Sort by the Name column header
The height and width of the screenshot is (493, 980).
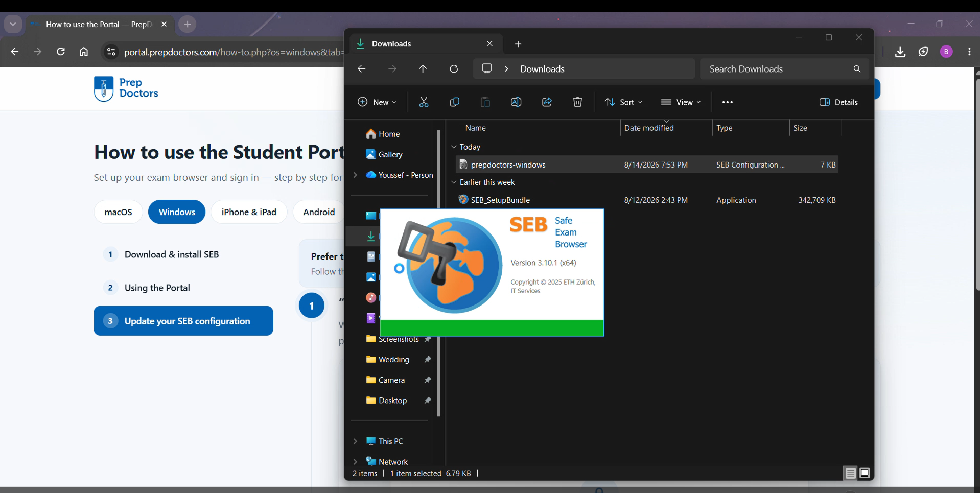point(536,128)
